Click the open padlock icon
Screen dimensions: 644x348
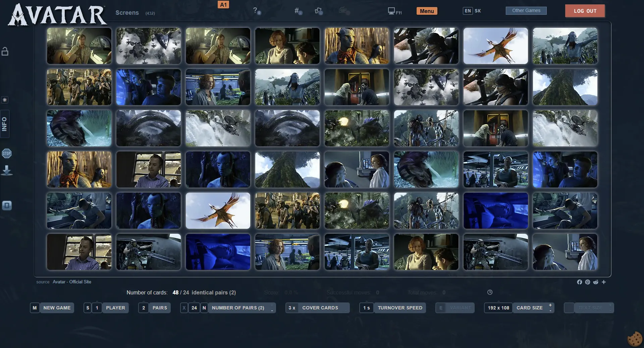click(5, 52)
